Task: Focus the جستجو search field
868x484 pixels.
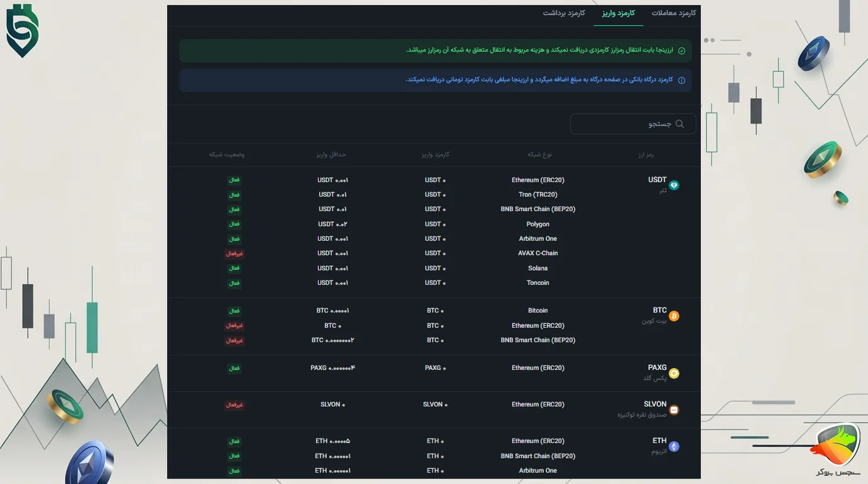Action: click(x=633, y=124)
